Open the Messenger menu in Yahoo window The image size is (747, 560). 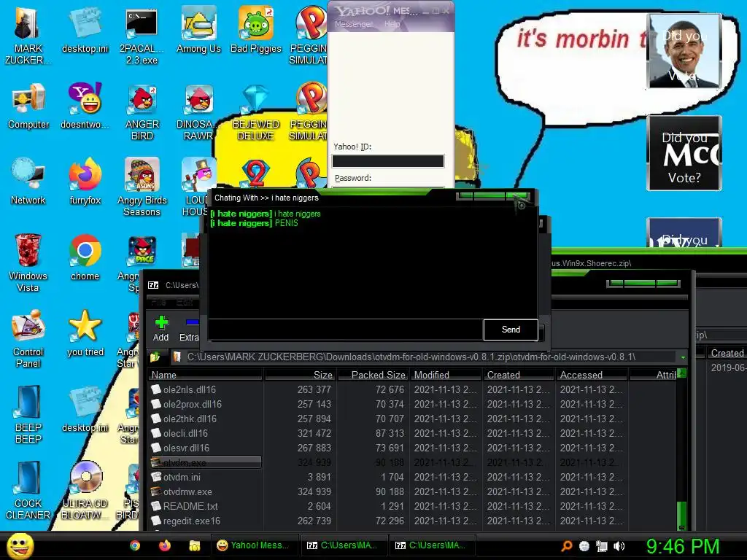[354, 24]
